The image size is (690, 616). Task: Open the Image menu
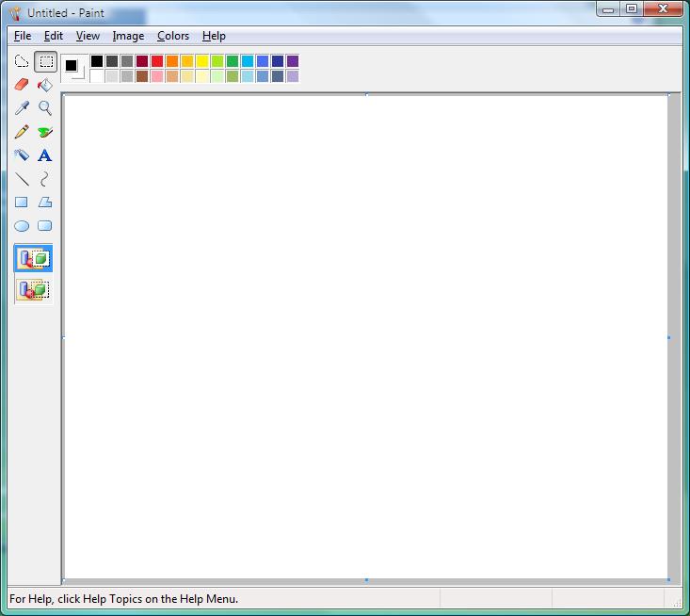click(x=128, y=36)
